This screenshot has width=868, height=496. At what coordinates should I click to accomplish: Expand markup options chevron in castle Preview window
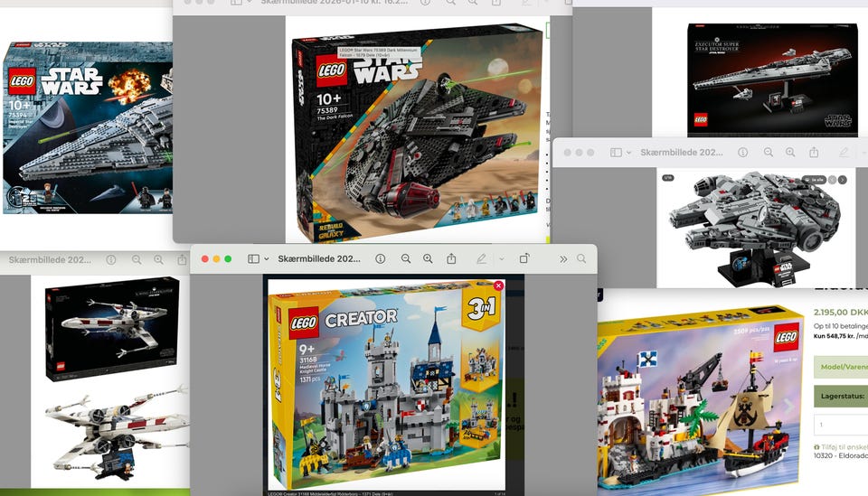[502, 258]
